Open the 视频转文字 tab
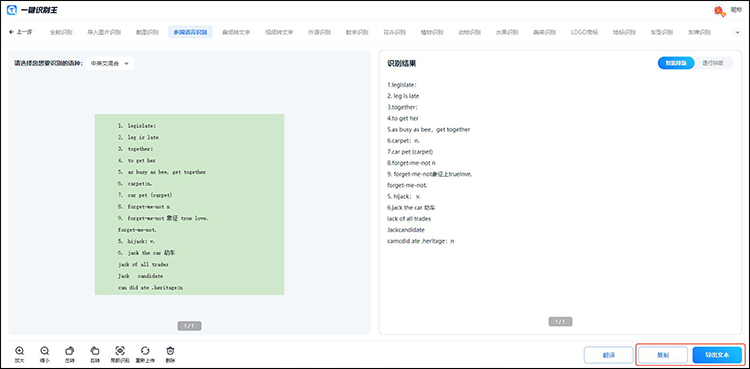The width and height of the screenshot is (750, 369). 279,33
